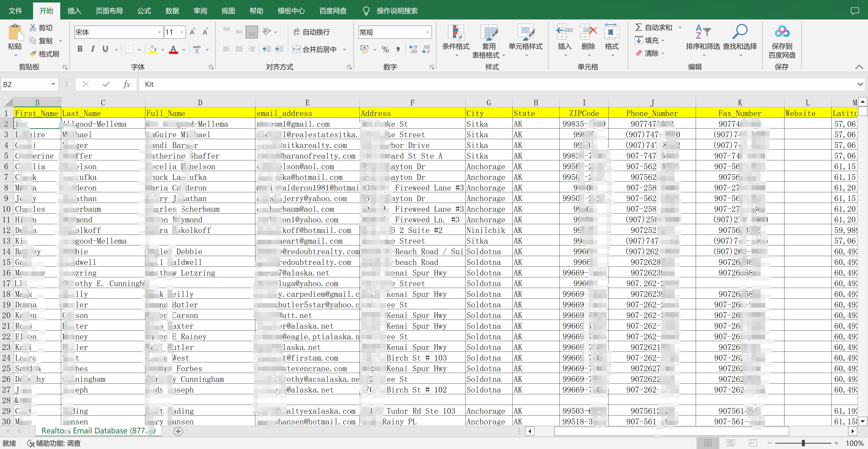Switch to the Review (审阅) tab
This screenshot has width=868, height=449.
200,11
